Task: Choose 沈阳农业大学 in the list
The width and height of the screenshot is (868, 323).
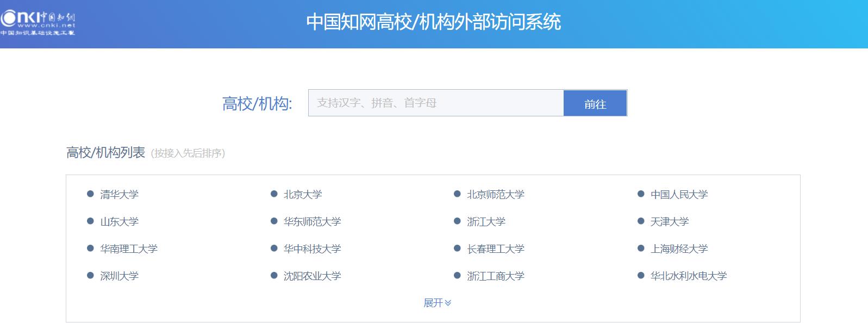Action: coord(312,276)
